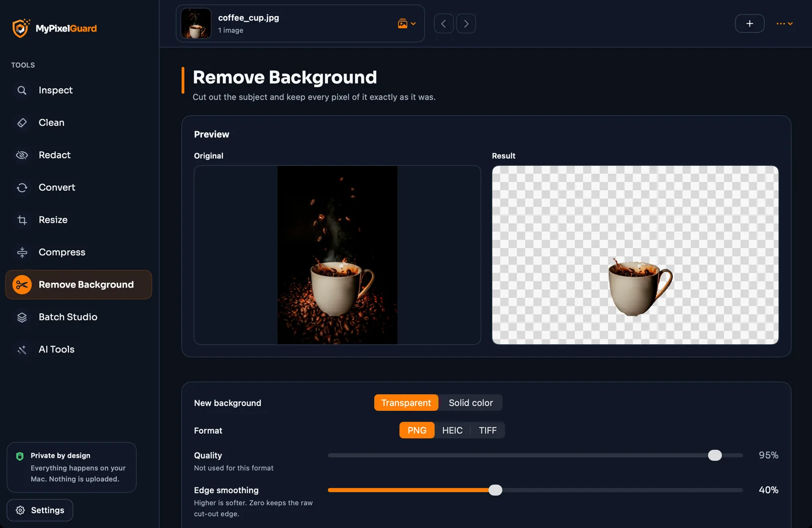Open the Batch Studio tool

pos(79,318)
